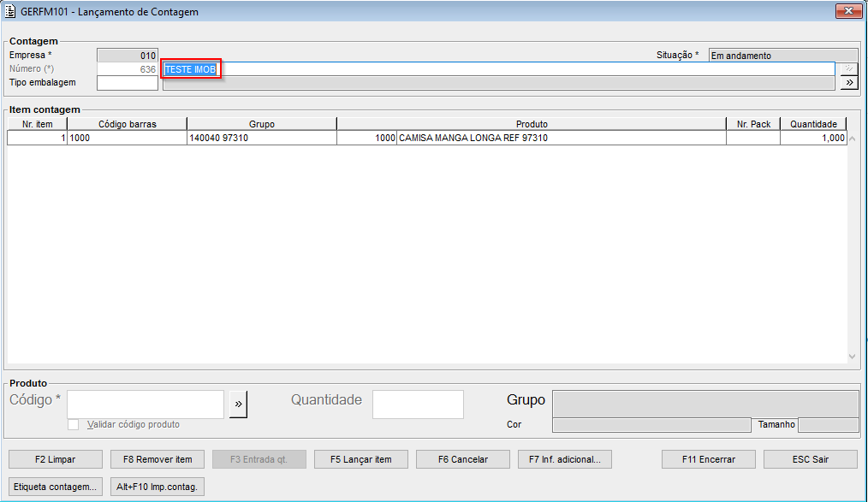Click the Tipo embalagem code field
This screenshot has height=502, width=868.
[x=128, y=83]
